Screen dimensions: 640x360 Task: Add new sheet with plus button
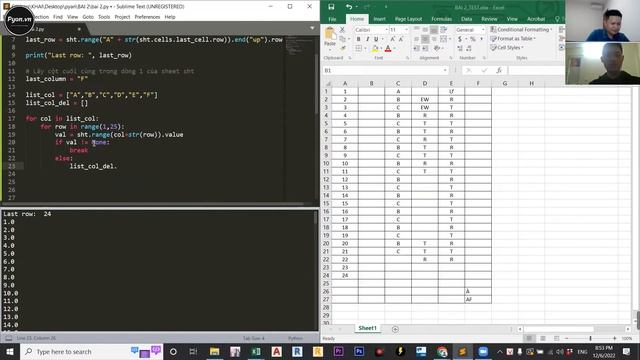[x=395, y=329]
